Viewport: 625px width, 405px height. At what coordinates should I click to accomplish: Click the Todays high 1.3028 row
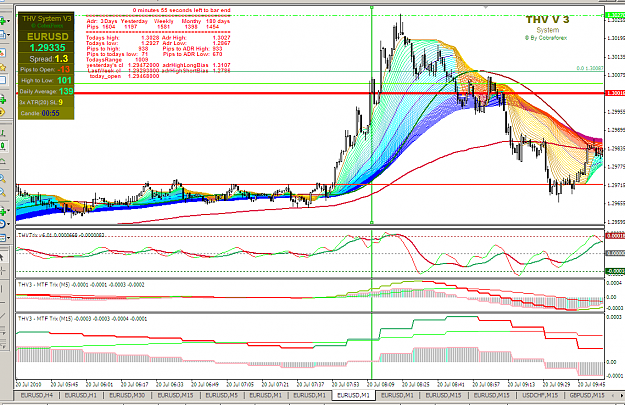[x=123, y=37]
